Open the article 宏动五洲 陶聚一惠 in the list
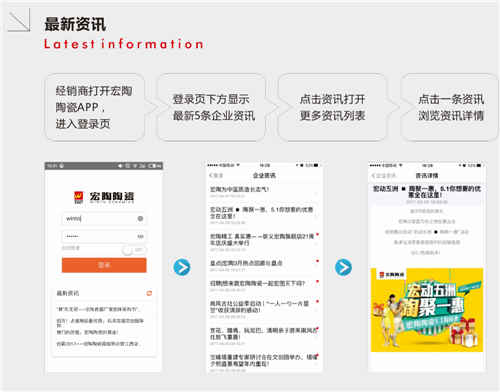 coord(264,215)
